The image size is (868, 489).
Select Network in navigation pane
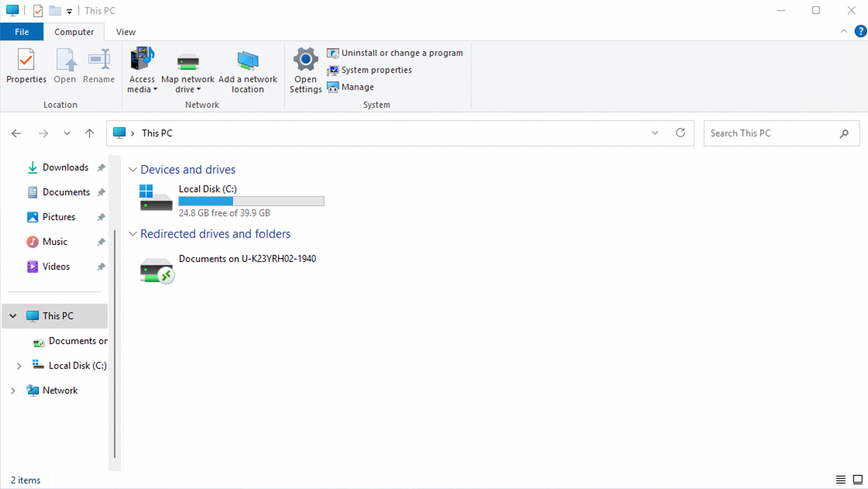[x=60, y=390]
